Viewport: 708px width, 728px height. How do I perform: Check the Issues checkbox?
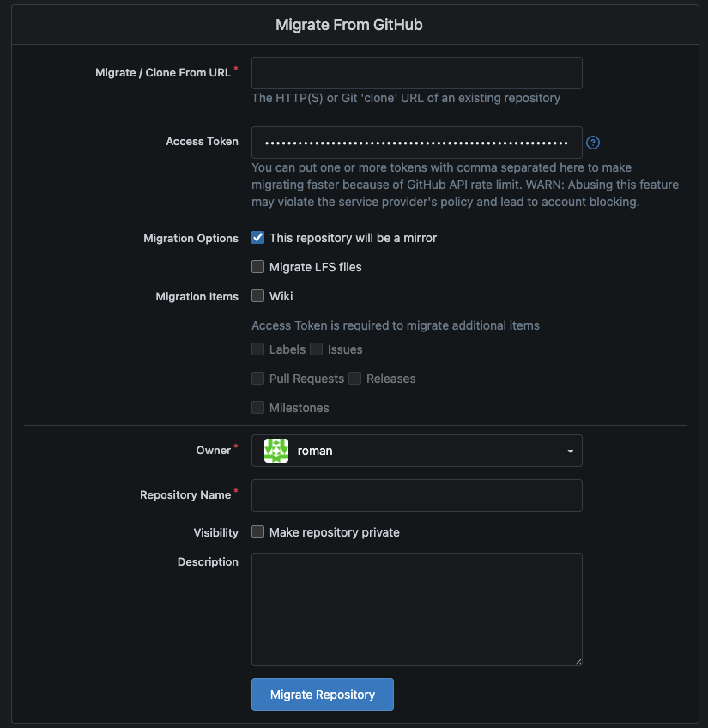pos(316,349)
